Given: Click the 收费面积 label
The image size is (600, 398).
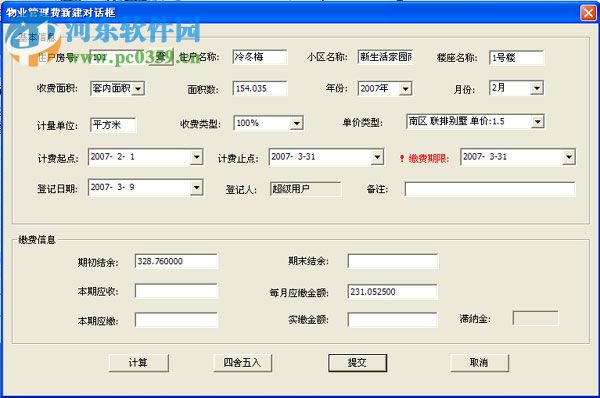Looking at the screenshot, I should point(57,88).
